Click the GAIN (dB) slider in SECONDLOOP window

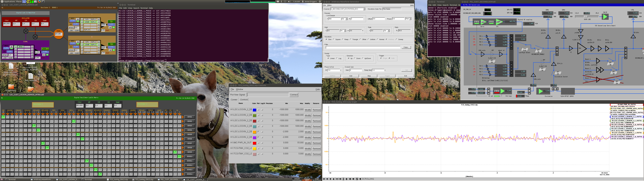pyautogui.click(x=587, y=17)
